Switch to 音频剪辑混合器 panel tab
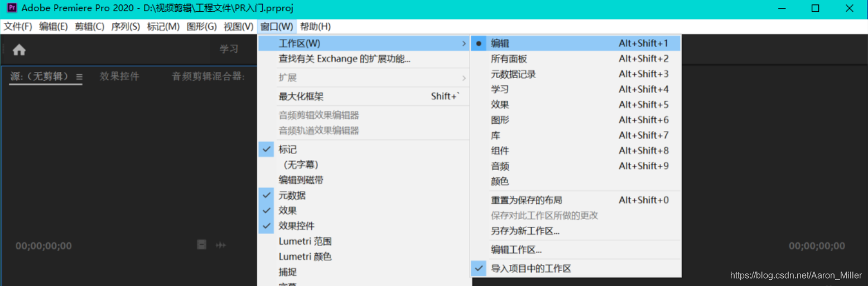This screenshot has height=286, width=868. (208, 77)
